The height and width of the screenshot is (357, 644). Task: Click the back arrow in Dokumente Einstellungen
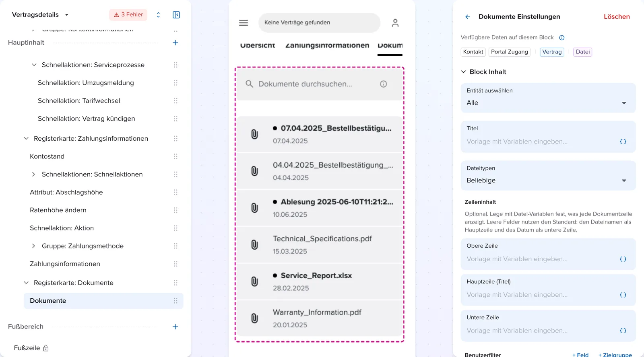(x=468, y=17)
